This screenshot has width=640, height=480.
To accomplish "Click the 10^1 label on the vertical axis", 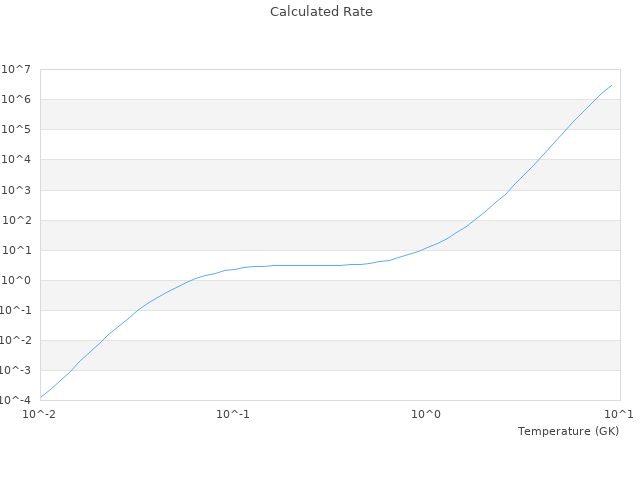I will pos(16,250).
